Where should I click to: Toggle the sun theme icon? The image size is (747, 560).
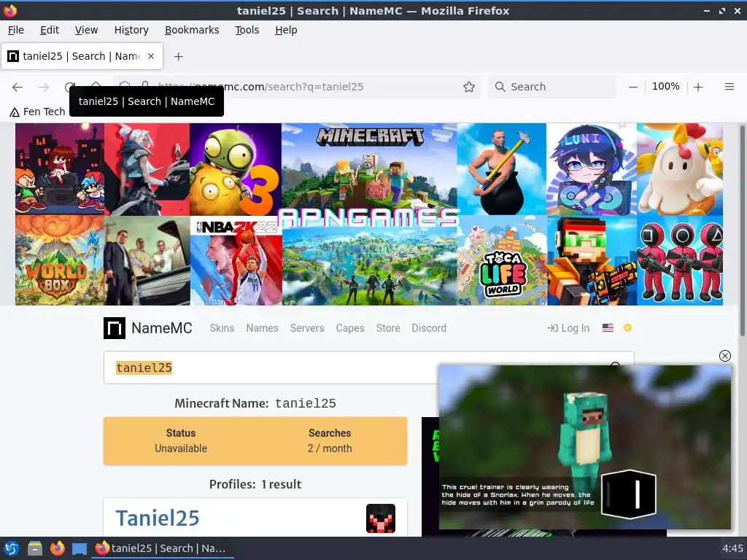[627, 327]
